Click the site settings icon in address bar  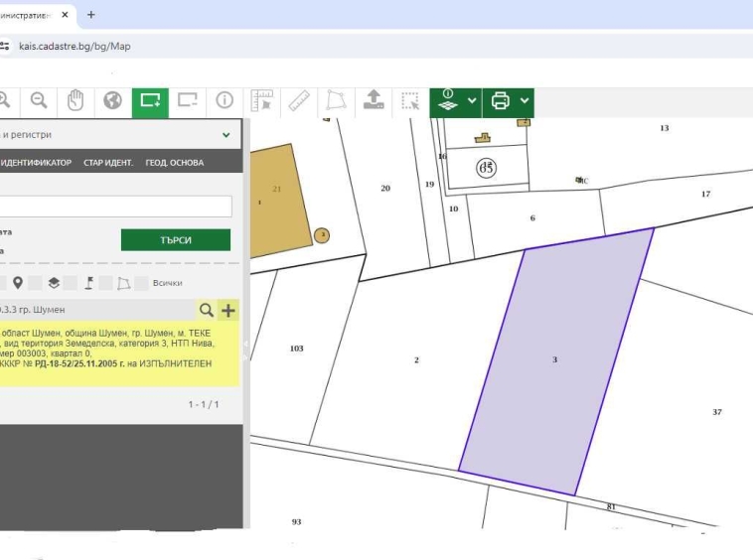click(x=5, y=47)
